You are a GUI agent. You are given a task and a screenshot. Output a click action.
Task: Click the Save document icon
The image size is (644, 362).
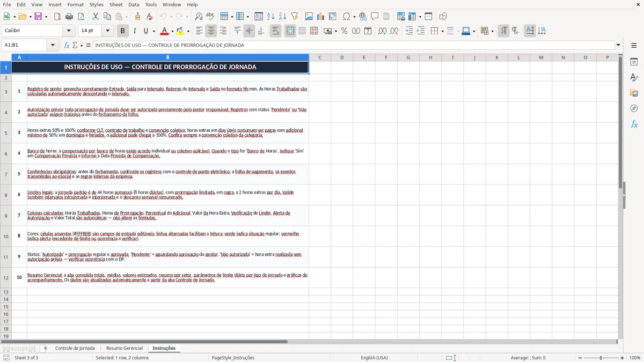coord(38,17)
